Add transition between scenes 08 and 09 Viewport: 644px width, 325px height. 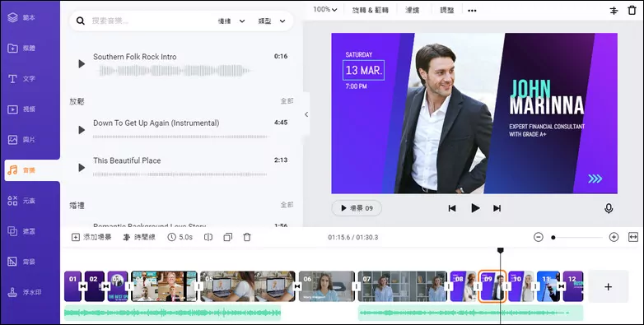click(478, 286)
